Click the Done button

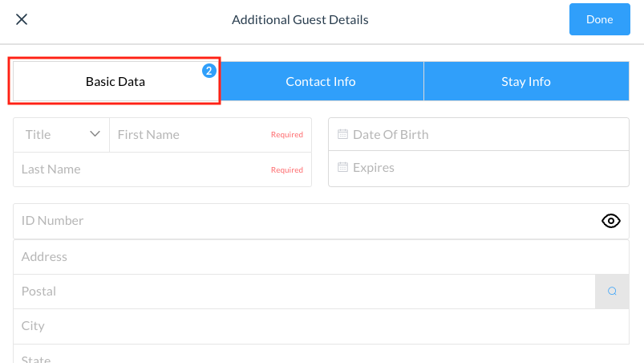599,19
